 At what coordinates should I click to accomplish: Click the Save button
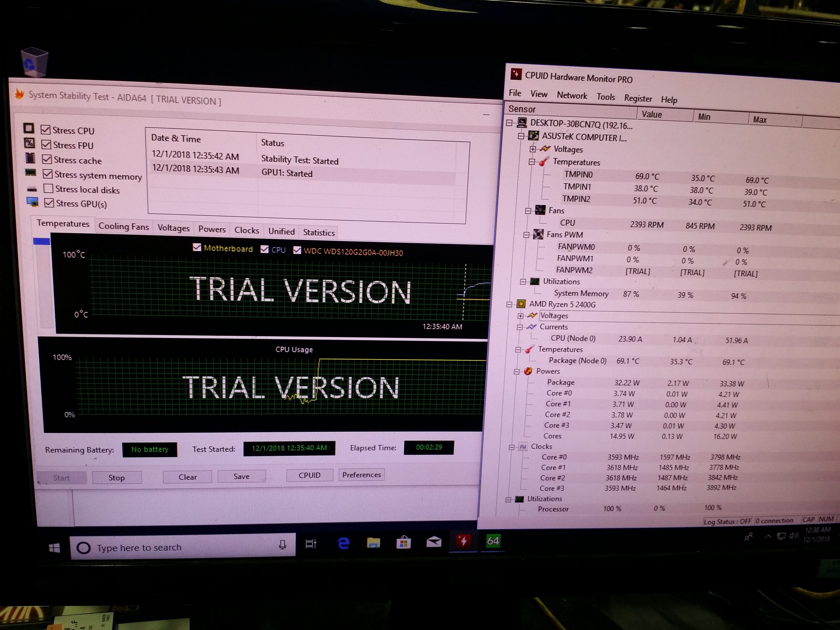click(241, 476)
